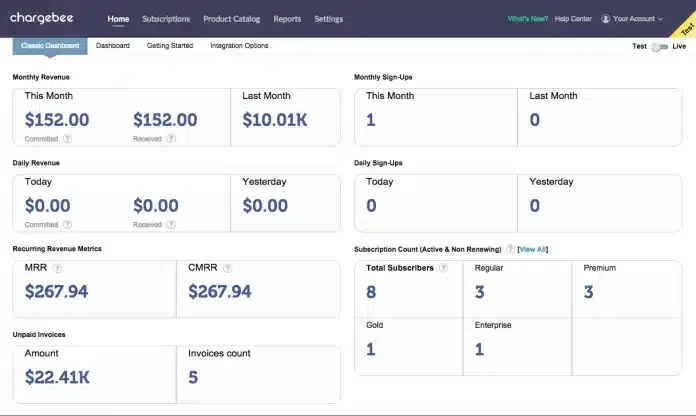Click the Gold plan count 1

[371, 349]
